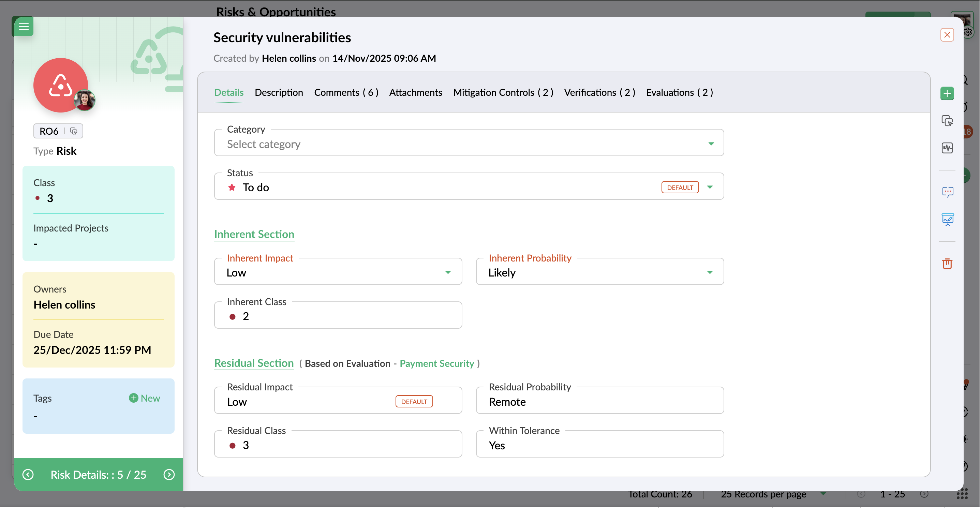Click the comment bubble icon in sidebar
Viewport: 980px width, 508px height.
point(947,192)
